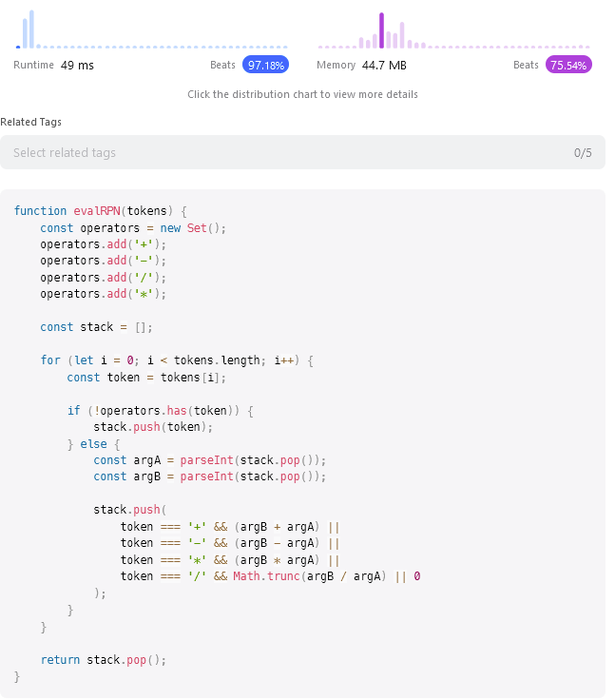The width and height of the screenshot is (615, 700).
Task: Click the Related Tags heading
Action: click(x=30, y=122)
